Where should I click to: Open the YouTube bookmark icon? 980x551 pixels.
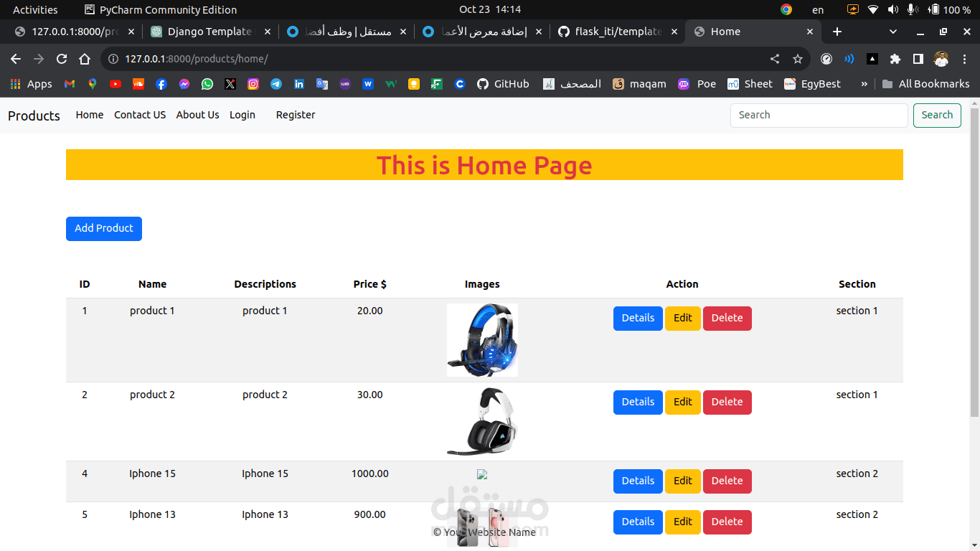tap(116, 84)
